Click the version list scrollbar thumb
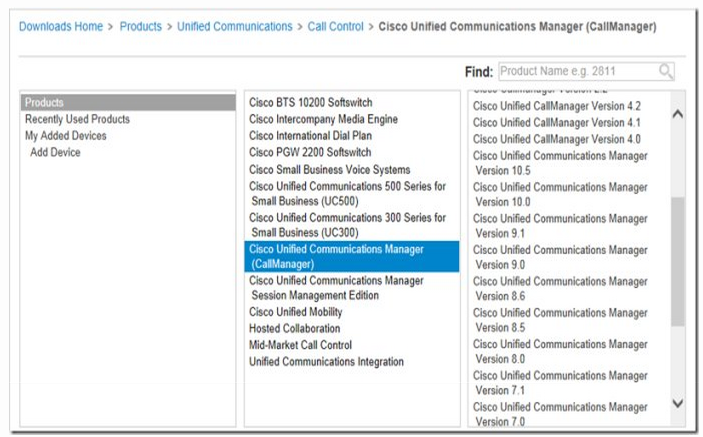 [677, 261]
